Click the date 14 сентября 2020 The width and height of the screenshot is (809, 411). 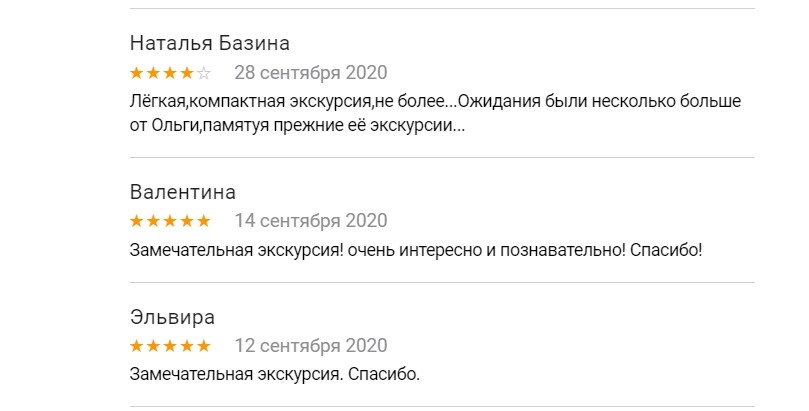point(310,221)
